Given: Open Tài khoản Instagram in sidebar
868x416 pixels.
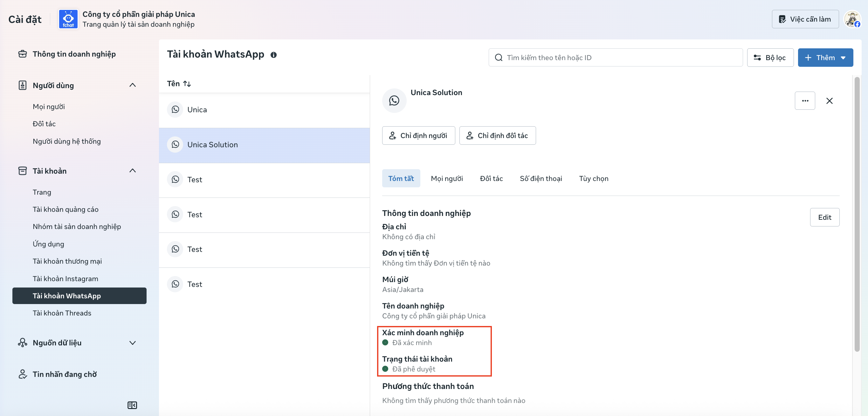Looking at the screenshot, I should [x=65, y=279].
